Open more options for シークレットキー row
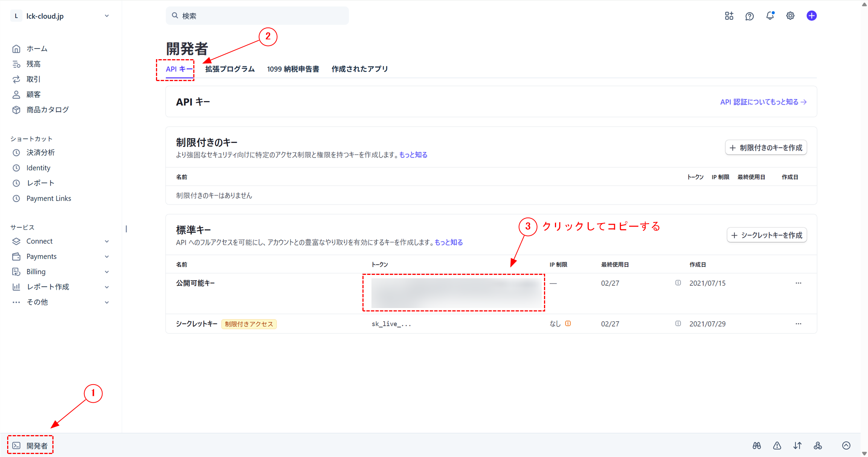This screenshot has height=457, width=868. (798, 324)
